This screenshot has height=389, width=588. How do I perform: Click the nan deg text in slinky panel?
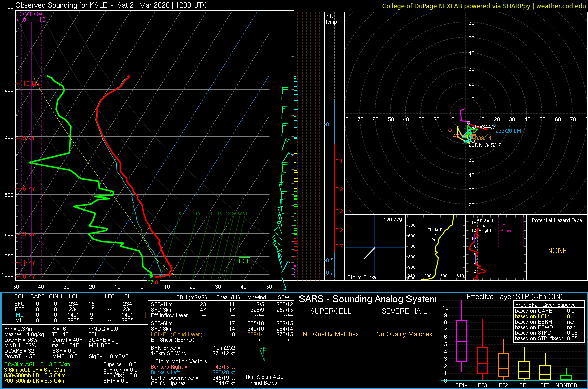click(392, 219)
